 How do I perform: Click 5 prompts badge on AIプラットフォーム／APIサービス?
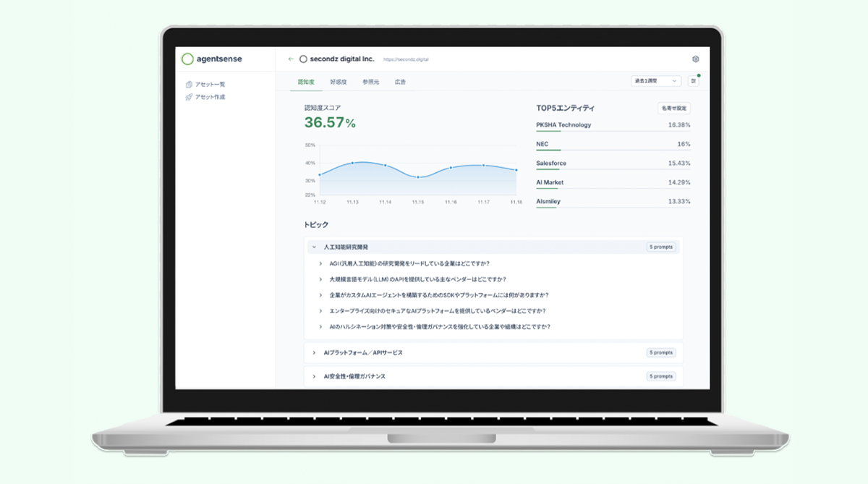point(661,353)
